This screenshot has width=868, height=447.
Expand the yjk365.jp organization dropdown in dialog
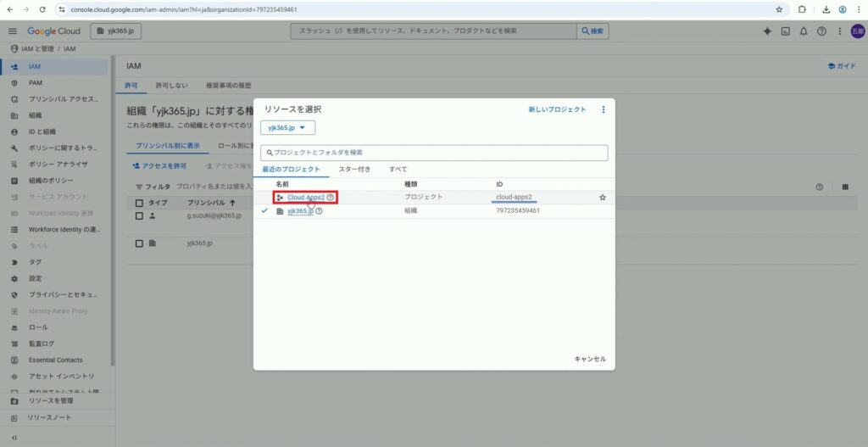tap(287, 128)
